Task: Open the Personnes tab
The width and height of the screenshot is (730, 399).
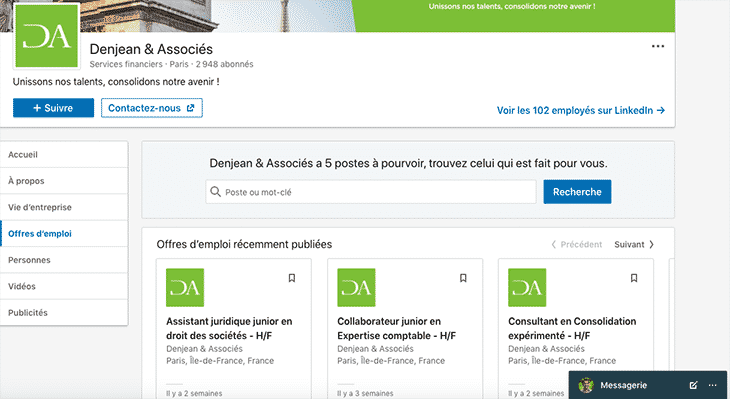Action: tap(64, 260)
